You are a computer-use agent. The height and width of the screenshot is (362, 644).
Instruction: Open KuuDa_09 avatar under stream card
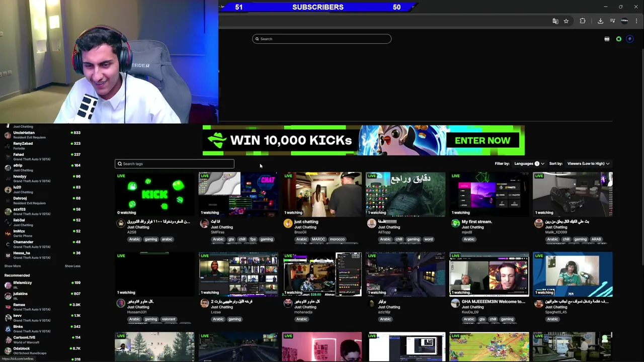tap(455, 304)
